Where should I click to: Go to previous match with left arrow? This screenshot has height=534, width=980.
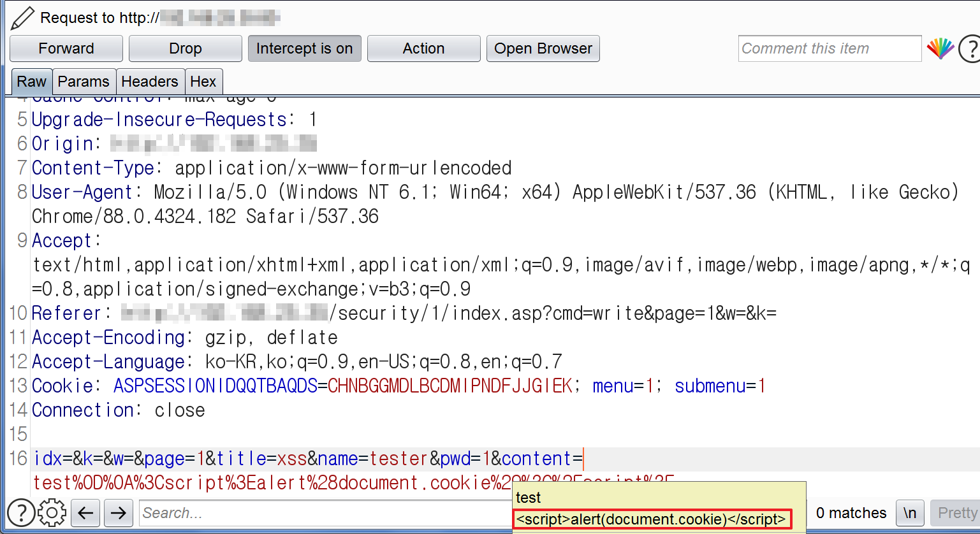point(86,512)
